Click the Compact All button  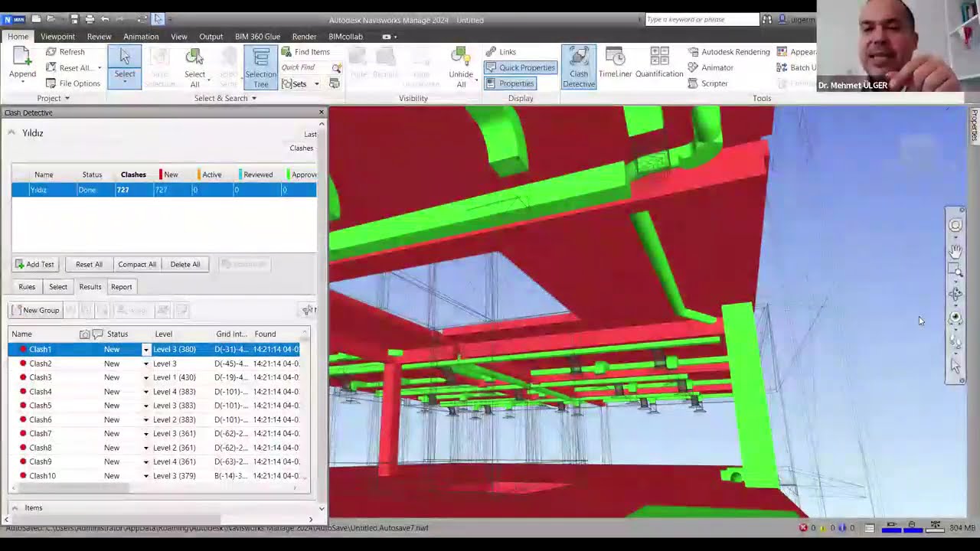tap(137, 265)
